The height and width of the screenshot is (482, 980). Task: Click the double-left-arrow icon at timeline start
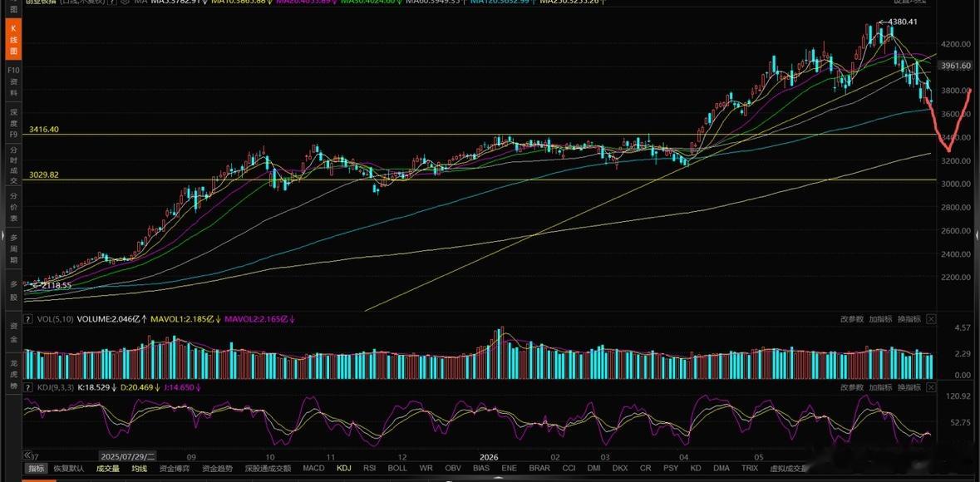[27, 455]
